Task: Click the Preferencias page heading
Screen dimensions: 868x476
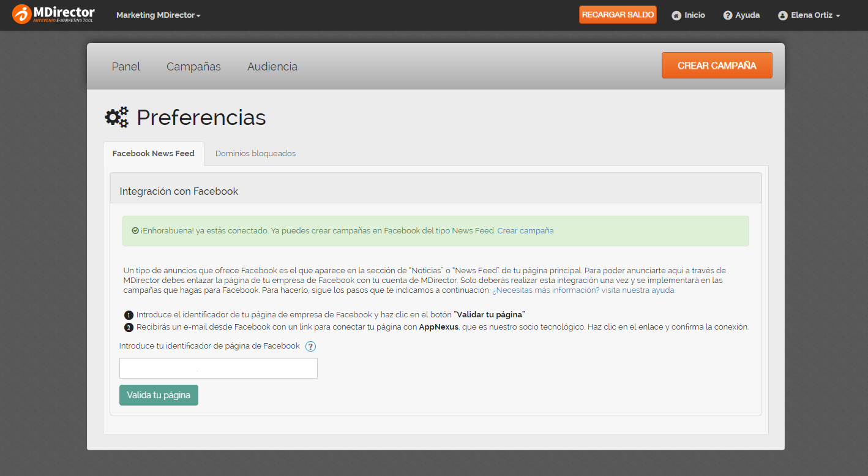Action: pyautogui.click(x=201, y=118)
